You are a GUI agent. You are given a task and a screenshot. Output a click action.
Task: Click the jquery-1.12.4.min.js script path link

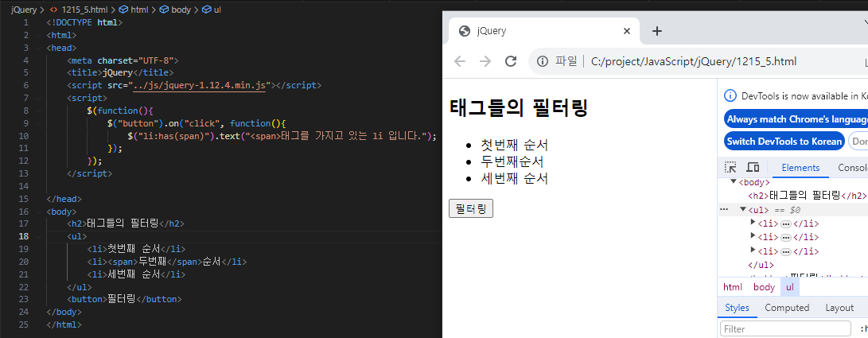coord(199,85)
